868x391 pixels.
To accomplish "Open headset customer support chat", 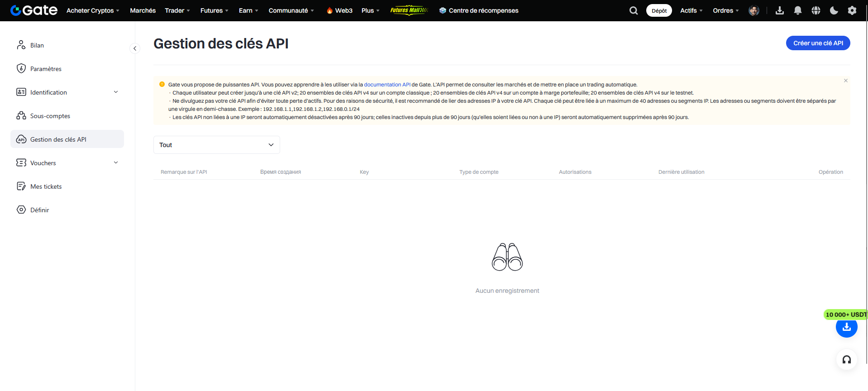I will point(847,360).
